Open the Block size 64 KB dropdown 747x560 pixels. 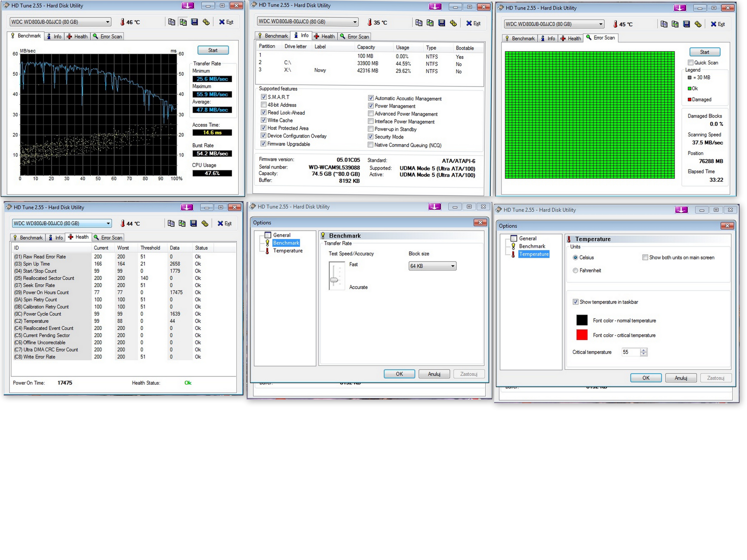coord(432,266)
